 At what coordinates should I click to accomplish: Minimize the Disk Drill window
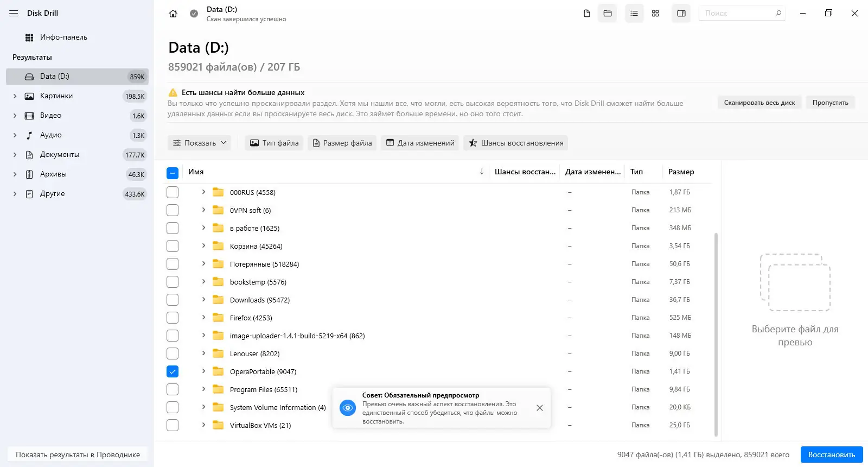[803, 13]
